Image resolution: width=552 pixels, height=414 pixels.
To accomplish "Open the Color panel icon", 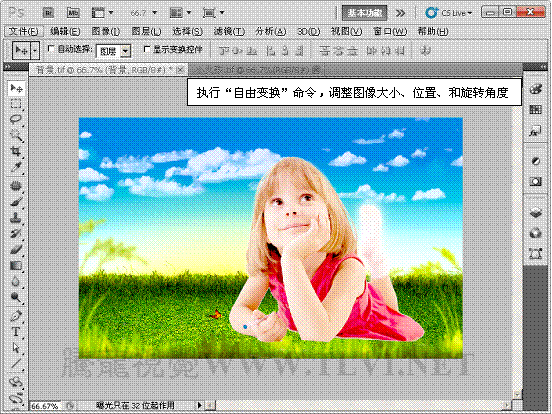I will pos(535,89).
